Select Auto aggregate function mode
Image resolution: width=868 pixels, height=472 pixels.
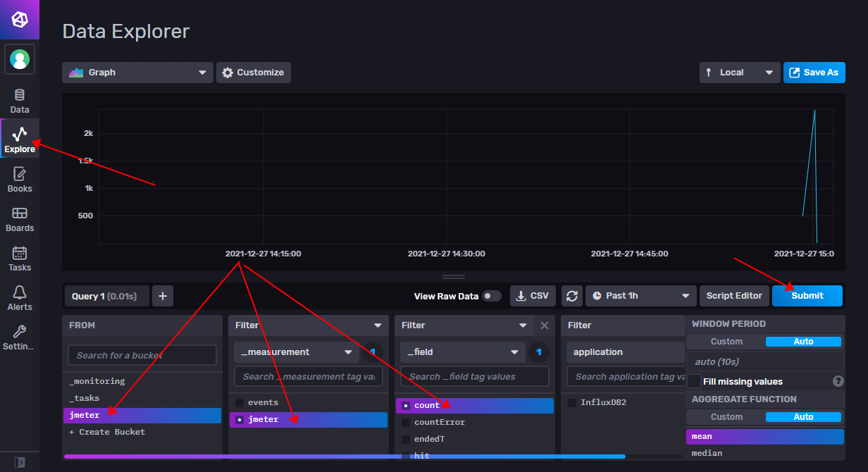click(x=803, y=417)
